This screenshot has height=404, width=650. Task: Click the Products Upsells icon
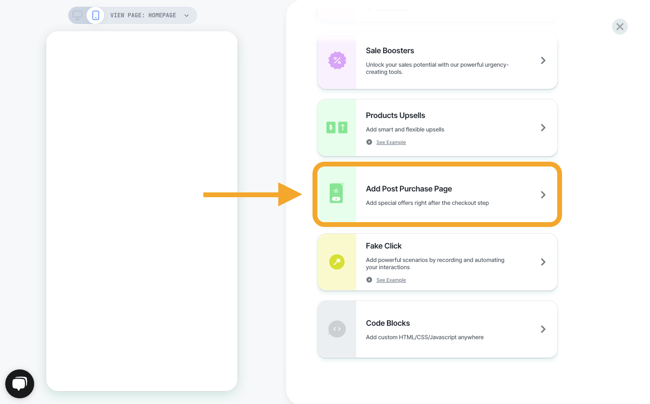coord(337,128)
